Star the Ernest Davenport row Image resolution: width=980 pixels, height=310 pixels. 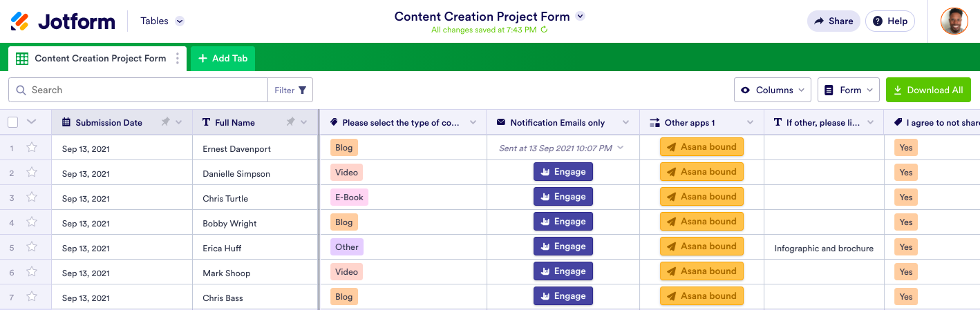click(x=32, y=147)
